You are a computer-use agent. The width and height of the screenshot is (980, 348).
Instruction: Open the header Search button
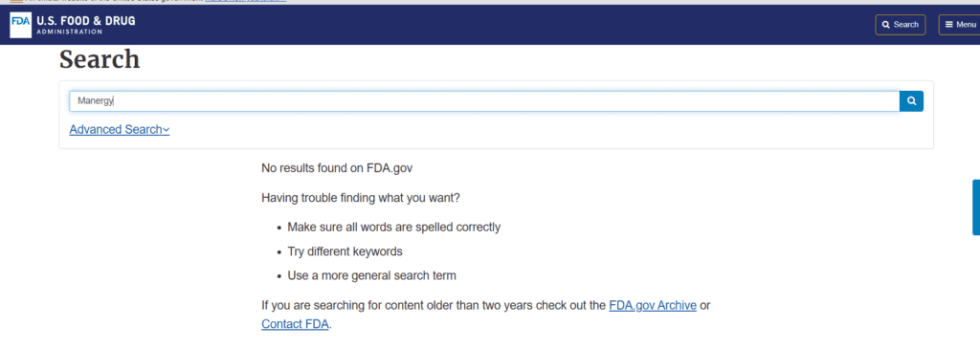point(900,25)
